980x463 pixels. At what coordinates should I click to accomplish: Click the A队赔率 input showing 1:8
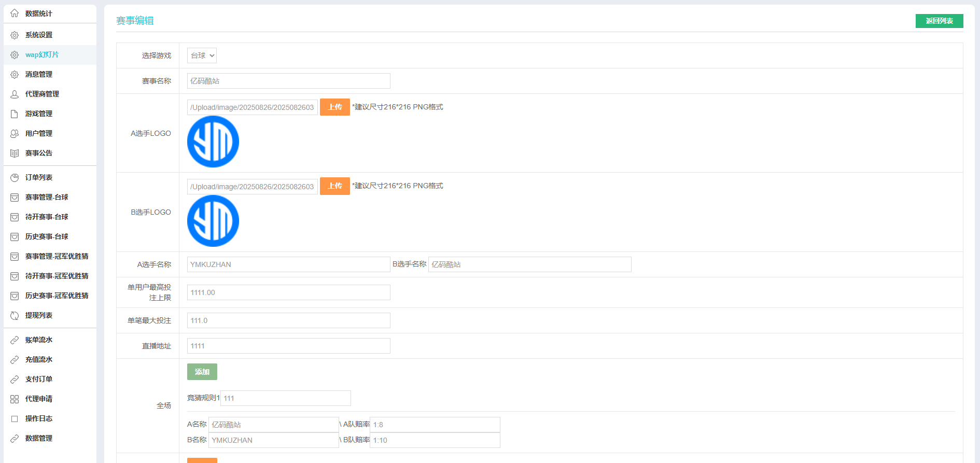coord(435,425)
